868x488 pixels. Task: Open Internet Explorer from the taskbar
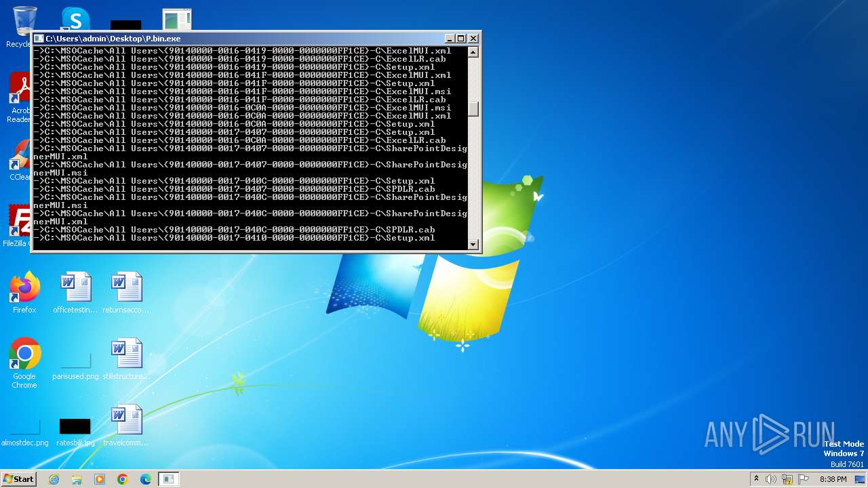tap(54, 479)
